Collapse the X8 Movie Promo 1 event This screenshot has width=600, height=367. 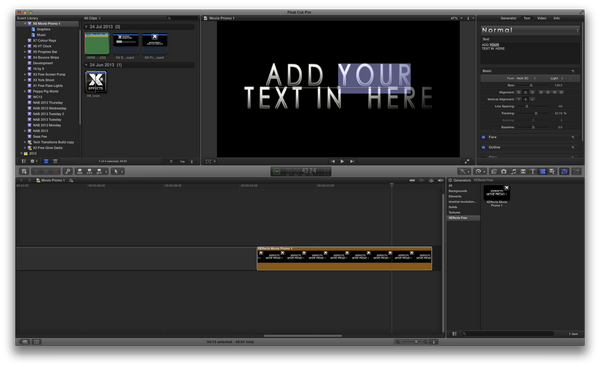tap(25, 24)
